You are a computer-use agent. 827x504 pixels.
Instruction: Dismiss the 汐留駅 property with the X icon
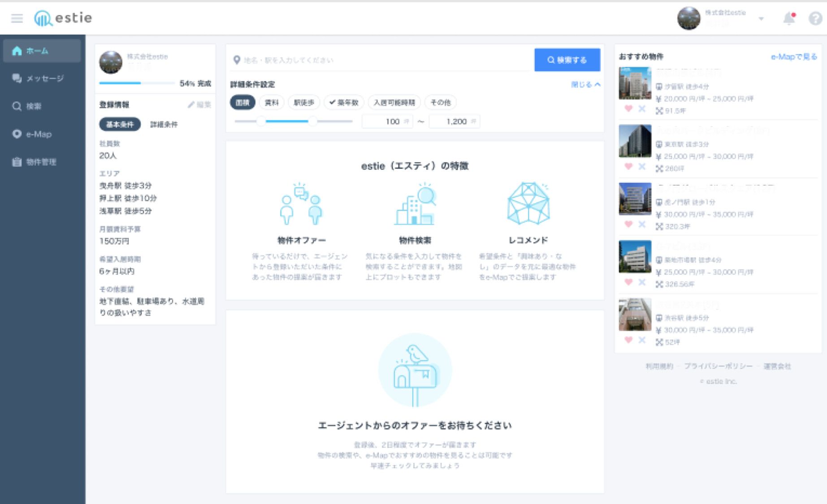(642, 108)
